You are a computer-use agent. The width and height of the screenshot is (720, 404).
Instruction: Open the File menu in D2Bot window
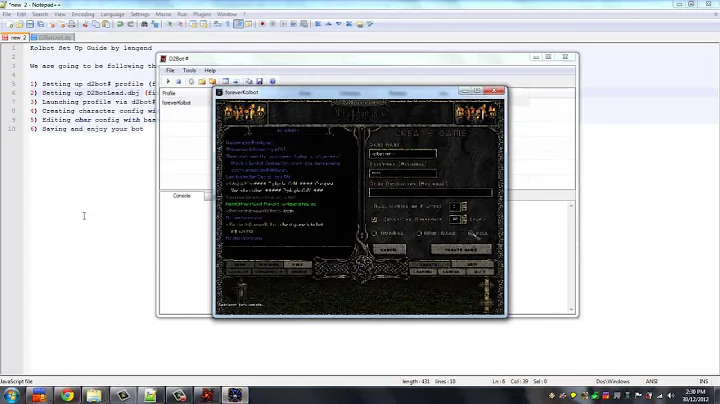pyautogui.click(x=170, y=70)
